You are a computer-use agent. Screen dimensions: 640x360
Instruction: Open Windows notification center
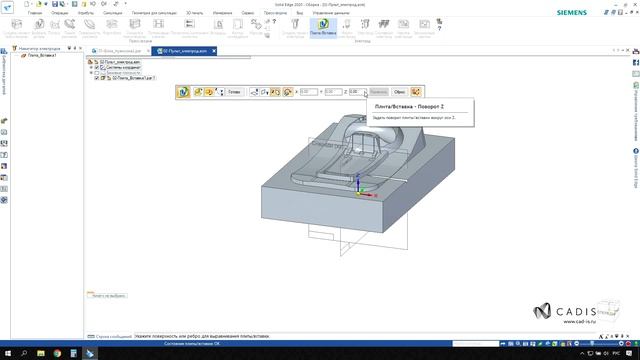[x=629, y=353]
